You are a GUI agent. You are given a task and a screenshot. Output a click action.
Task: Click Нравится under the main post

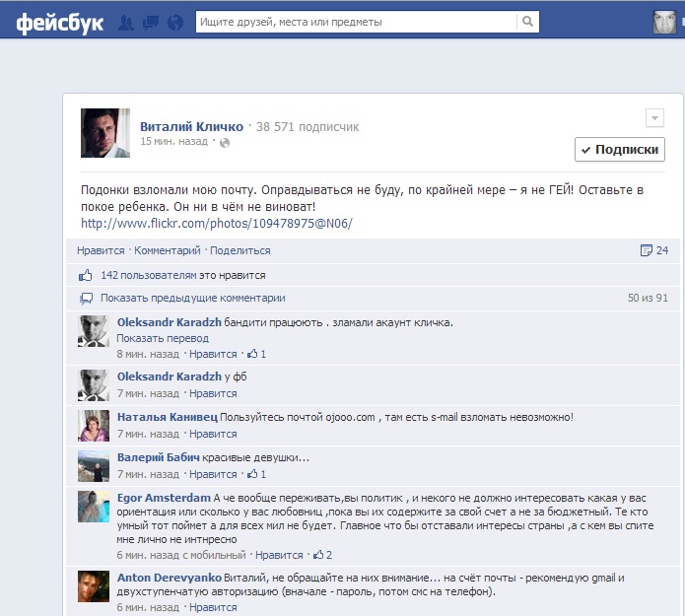[101, 250]
